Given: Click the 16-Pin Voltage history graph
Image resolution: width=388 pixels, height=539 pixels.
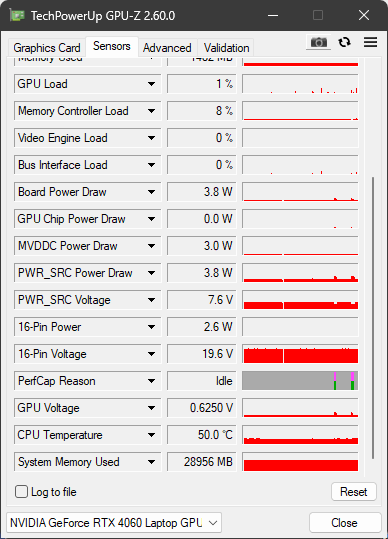Looking at the screenshot, I should 300,354.
